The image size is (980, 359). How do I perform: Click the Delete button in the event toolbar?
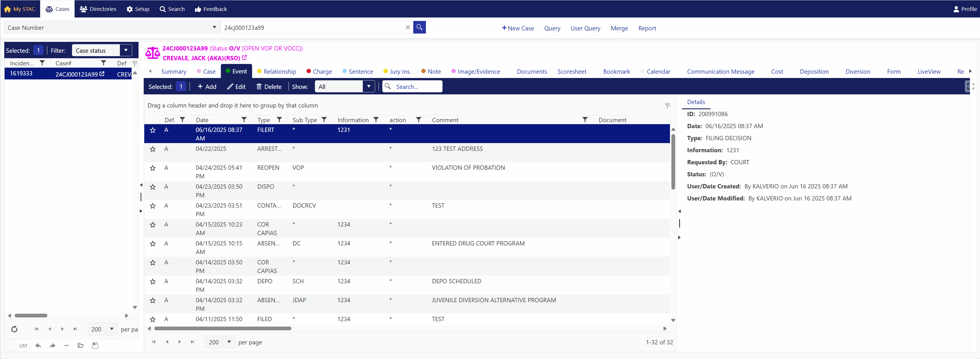[269, 86]
